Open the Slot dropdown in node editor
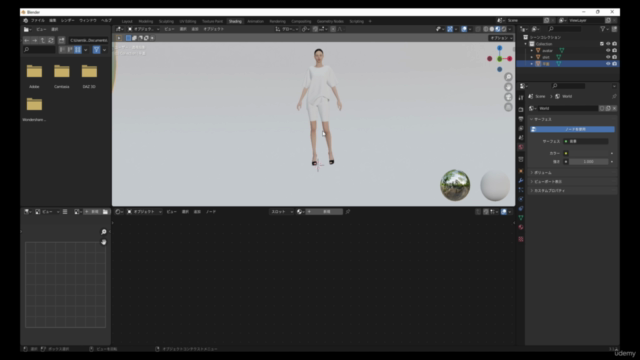 tap(281, 212)
